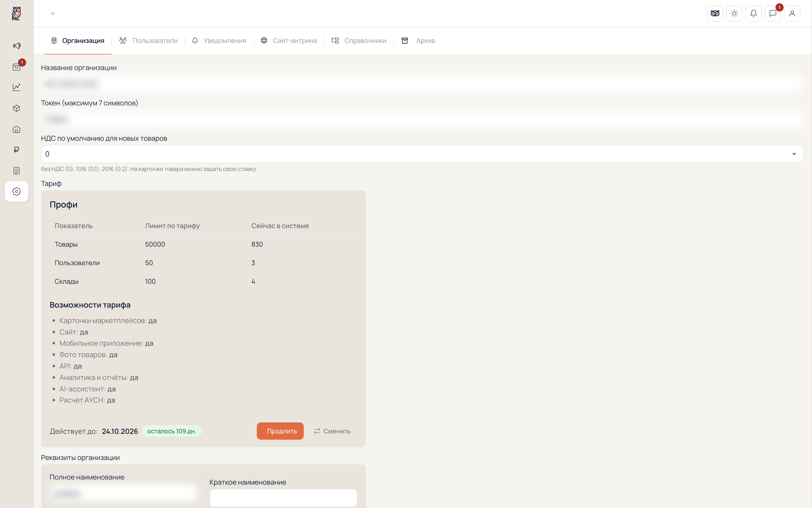Open the orders icon with red badge

pyautogui.click(x=16, y=67)
